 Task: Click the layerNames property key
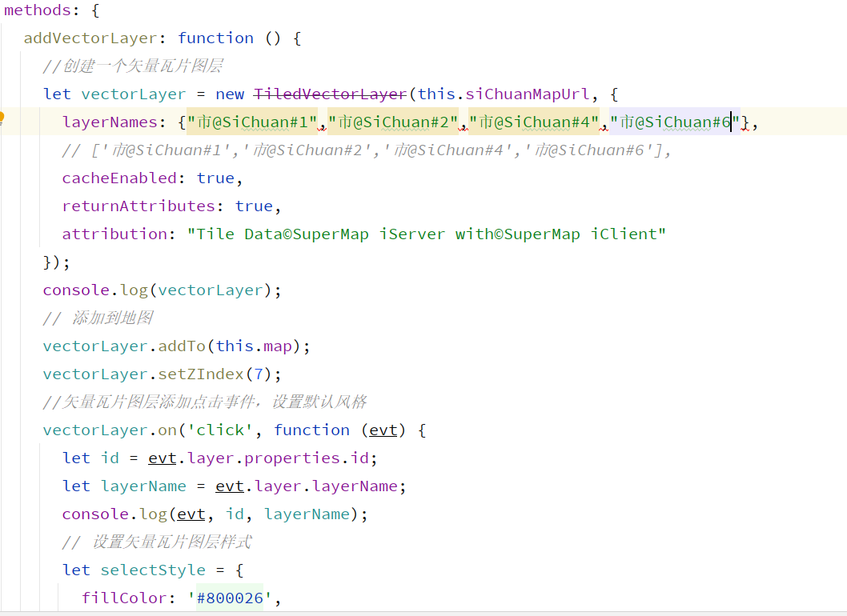pyautogui.click(x=110, y=122)
